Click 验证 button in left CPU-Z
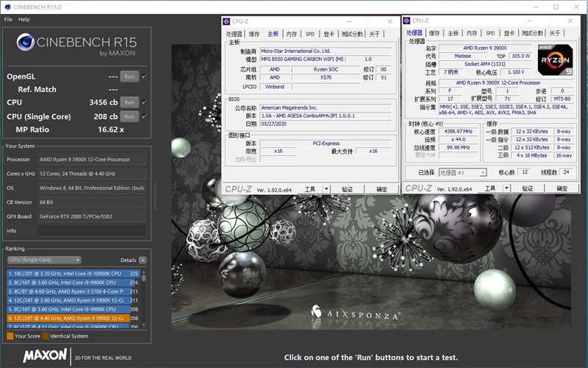Viewport: 588px width, 368px height. [347, 189]
